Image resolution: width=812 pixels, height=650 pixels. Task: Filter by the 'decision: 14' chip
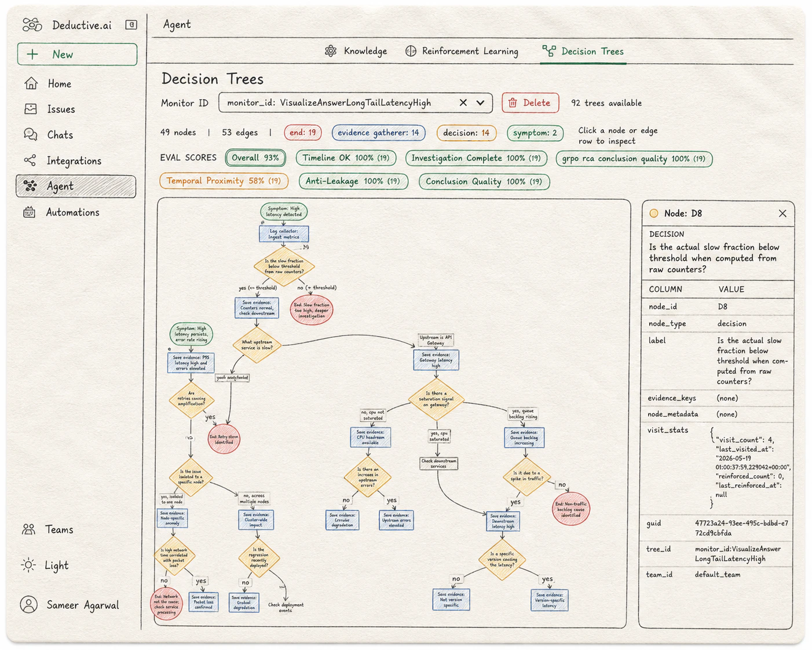click(x=466, y=133)
